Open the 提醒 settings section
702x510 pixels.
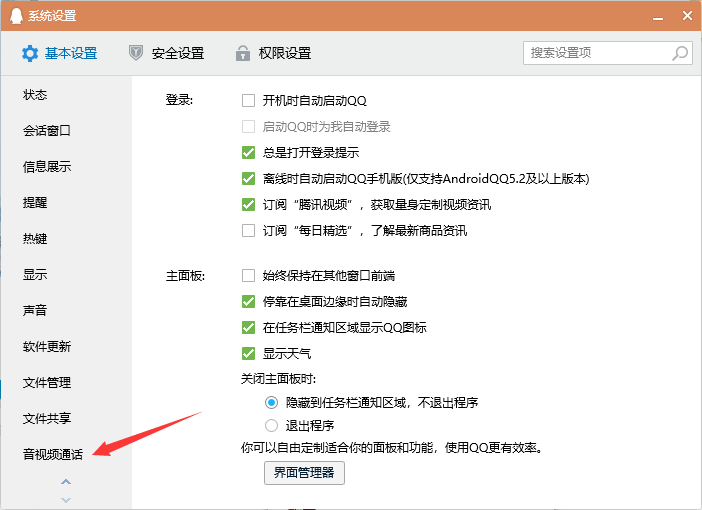35,202
